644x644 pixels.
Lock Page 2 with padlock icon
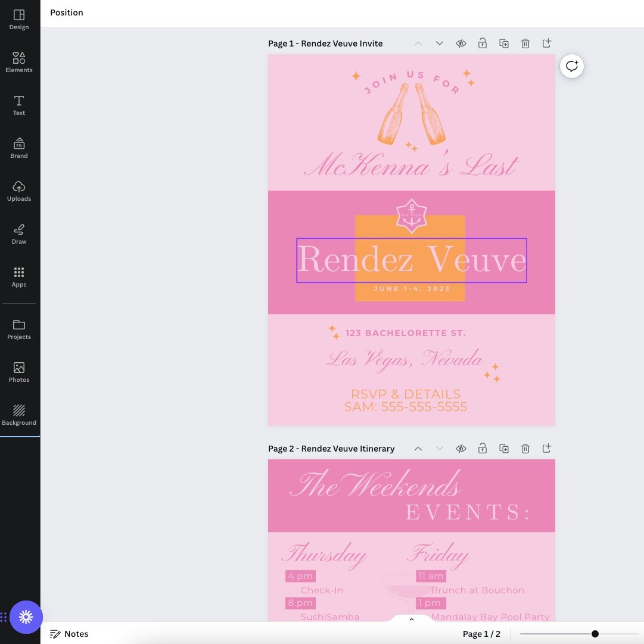coord(482,448)
